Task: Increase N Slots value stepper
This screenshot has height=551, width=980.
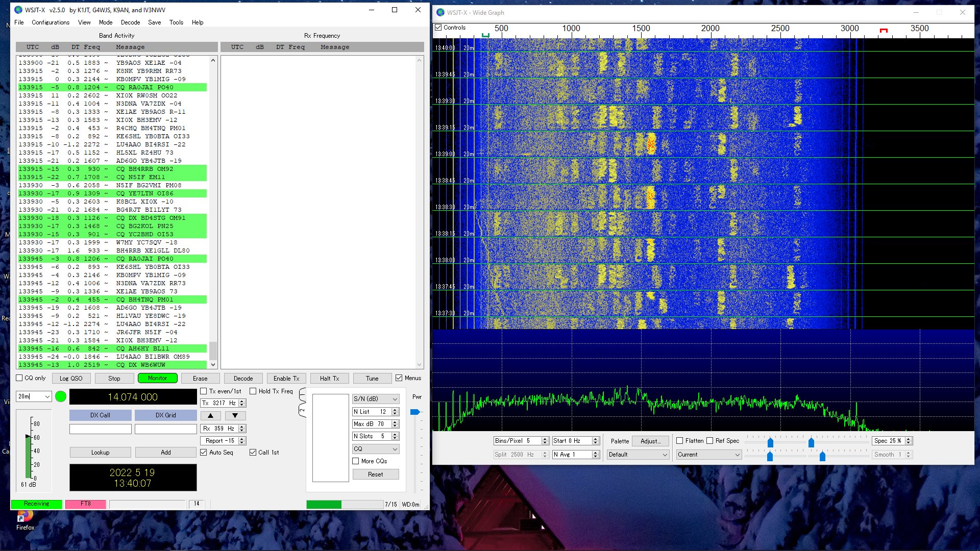Action: [x=395, y=434]
